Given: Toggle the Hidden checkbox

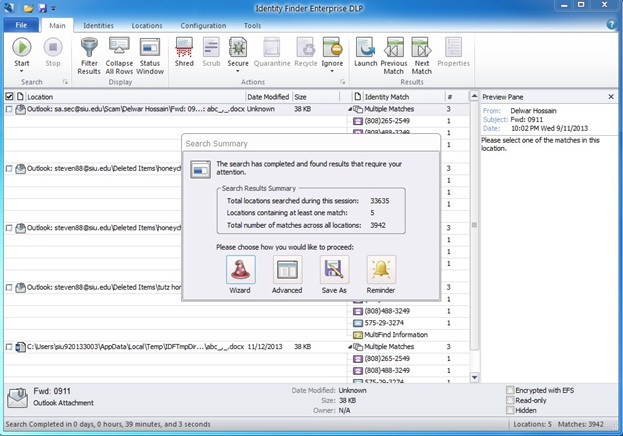Looking at the screenshot, I should [510, 410].
